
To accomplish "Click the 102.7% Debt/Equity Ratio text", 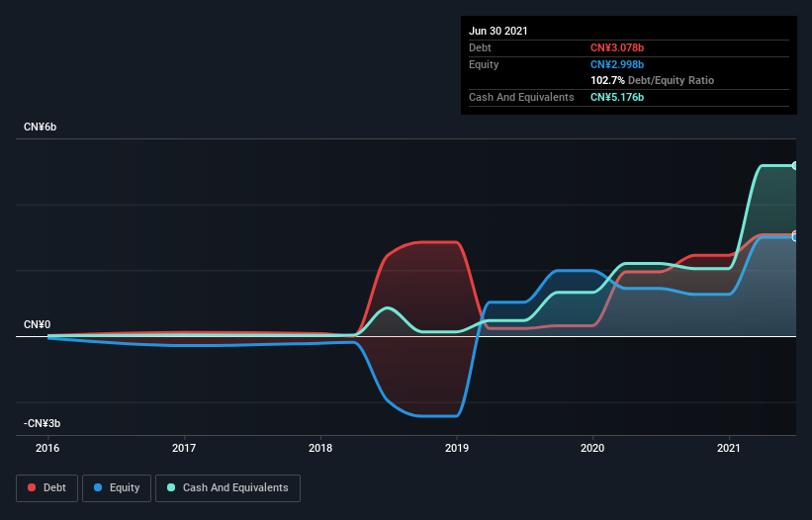I will point(653,80).
